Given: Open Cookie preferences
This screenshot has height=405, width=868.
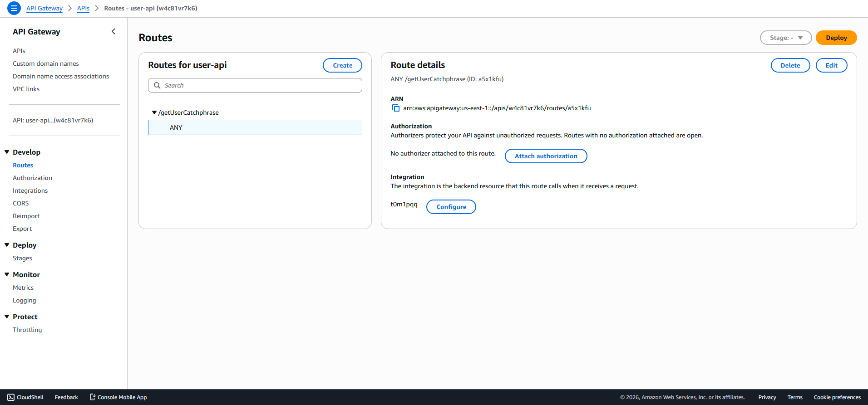Looking at the screenshot, I should pyautogui.click(x=837, y=397).
